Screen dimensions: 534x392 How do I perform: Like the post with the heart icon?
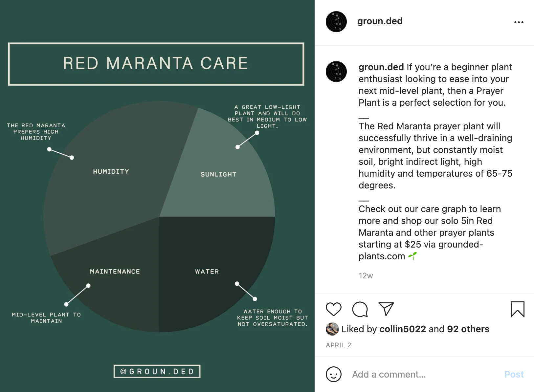click(333, 309)
